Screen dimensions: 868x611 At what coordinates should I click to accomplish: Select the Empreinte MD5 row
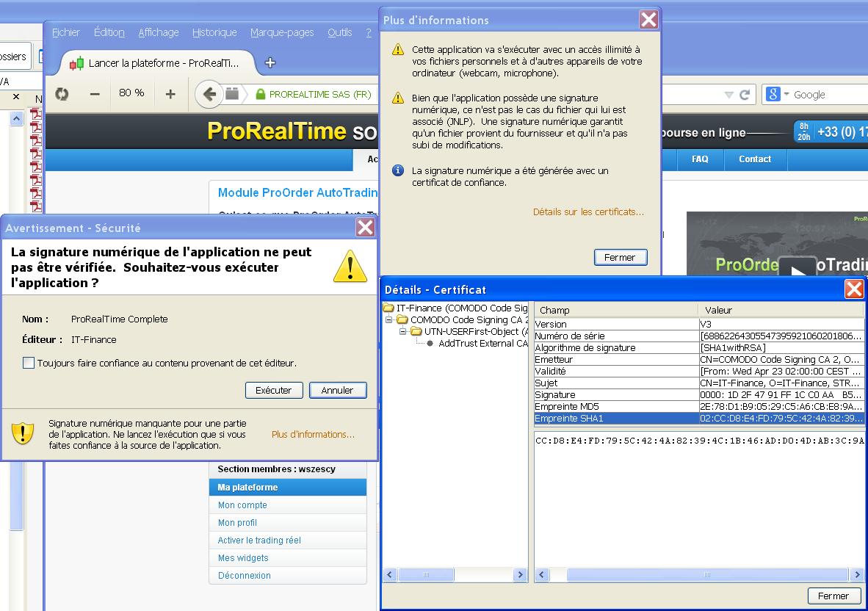pos(698,407)
